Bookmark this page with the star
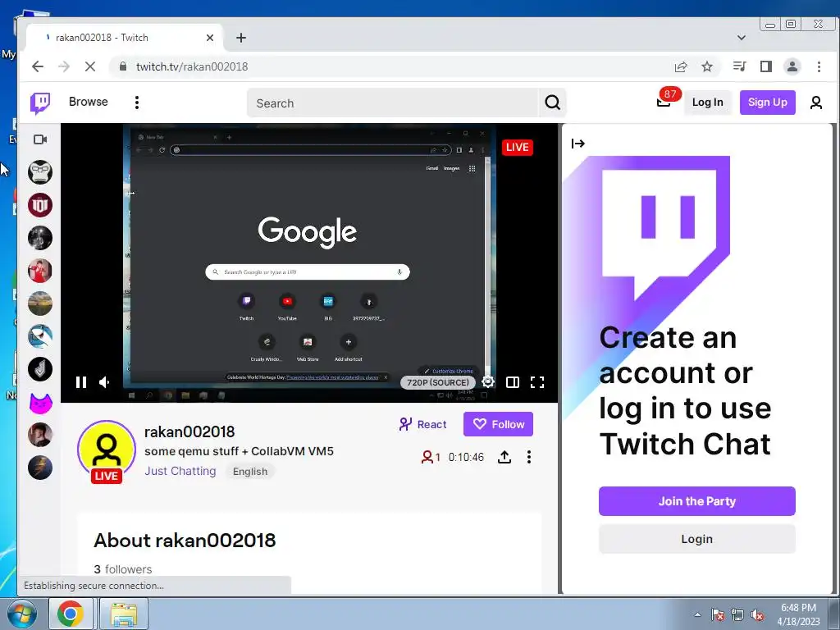This screenshot has width=840, height=630. tap(707, 66)
